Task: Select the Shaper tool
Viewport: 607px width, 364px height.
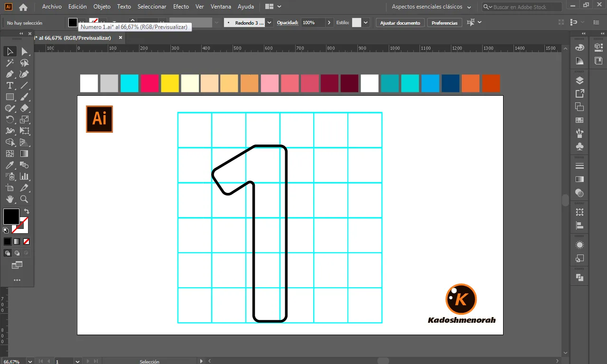Action: [x=10, y=108]
